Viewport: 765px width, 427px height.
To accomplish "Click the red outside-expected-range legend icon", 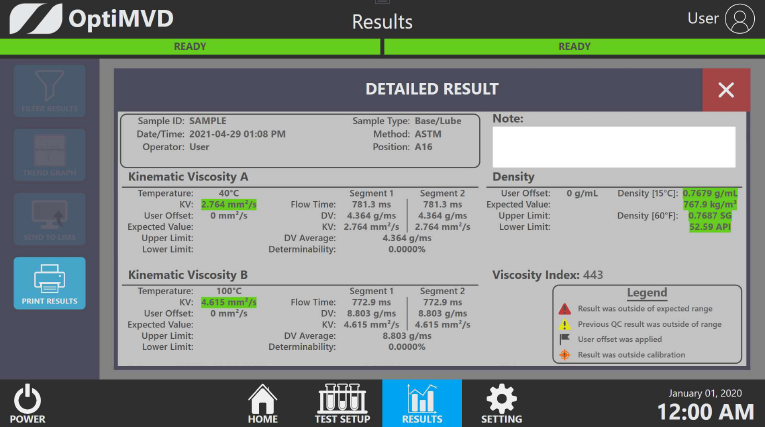I will click(564, 308).
